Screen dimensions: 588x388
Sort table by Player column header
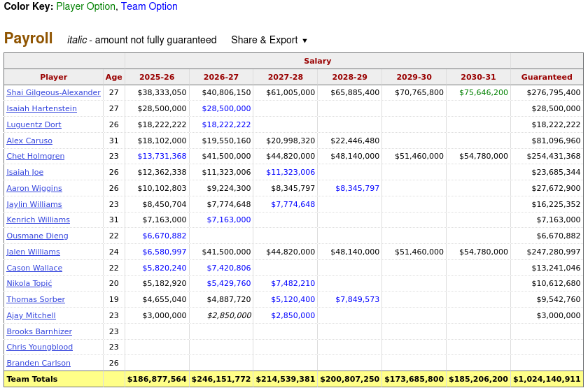click(x=54, y=77)
